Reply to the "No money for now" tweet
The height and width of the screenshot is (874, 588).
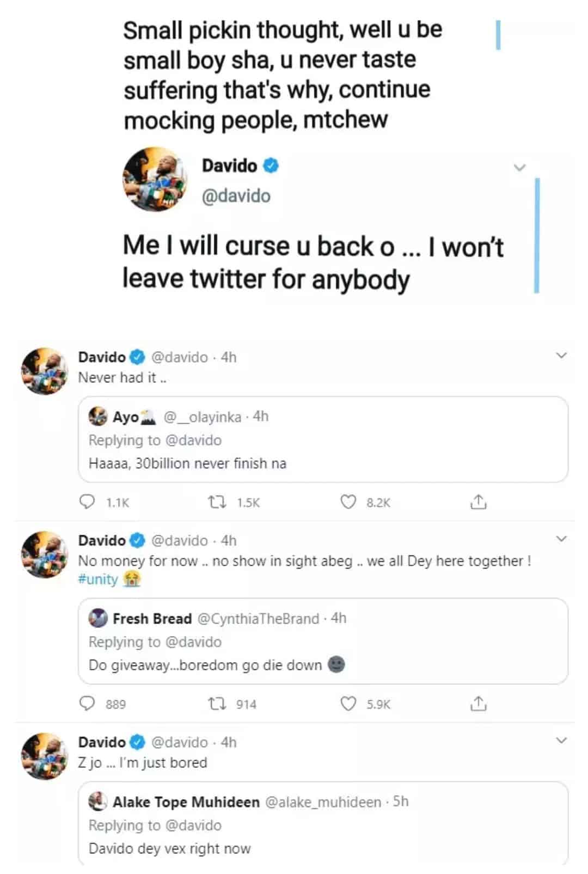click(x=87, y=704)
